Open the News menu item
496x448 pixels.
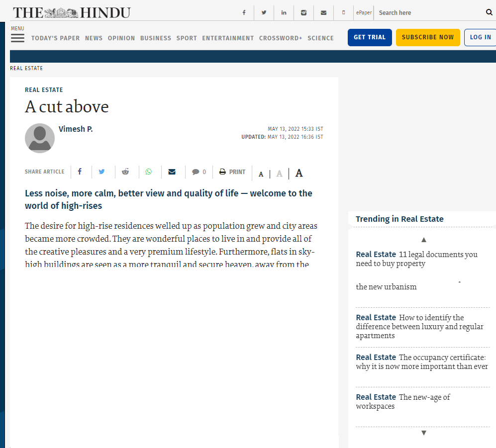coord(94,38)
